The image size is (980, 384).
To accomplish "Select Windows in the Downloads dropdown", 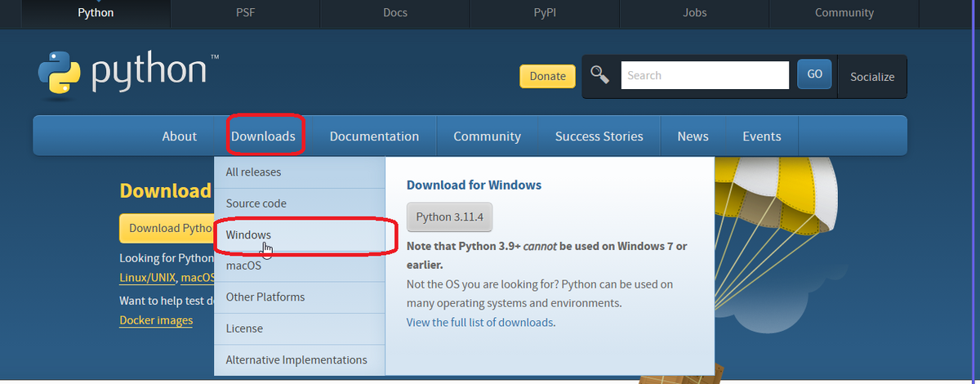I will click(x=299, y=234).
